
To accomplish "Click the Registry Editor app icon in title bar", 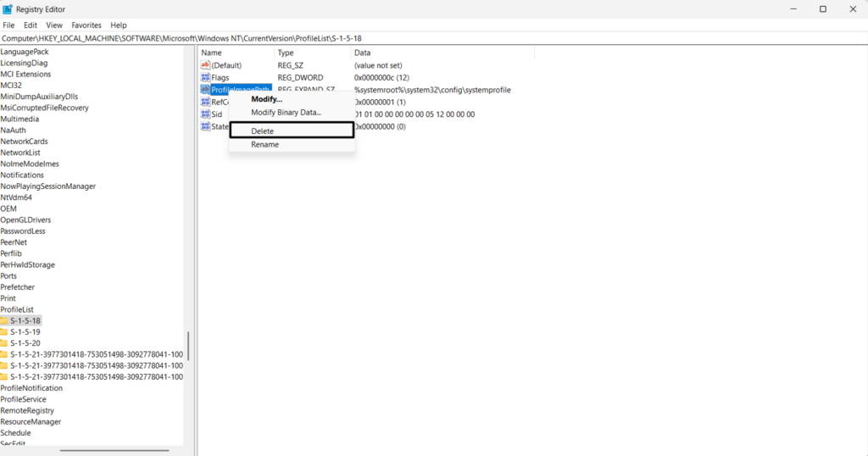I will point(7,9).
